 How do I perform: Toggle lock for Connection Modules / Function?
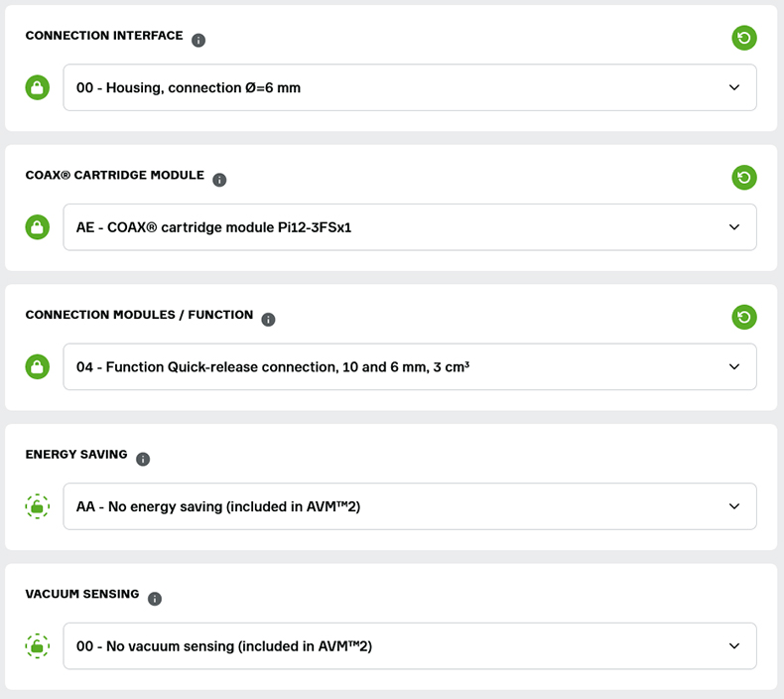point(38,366)
